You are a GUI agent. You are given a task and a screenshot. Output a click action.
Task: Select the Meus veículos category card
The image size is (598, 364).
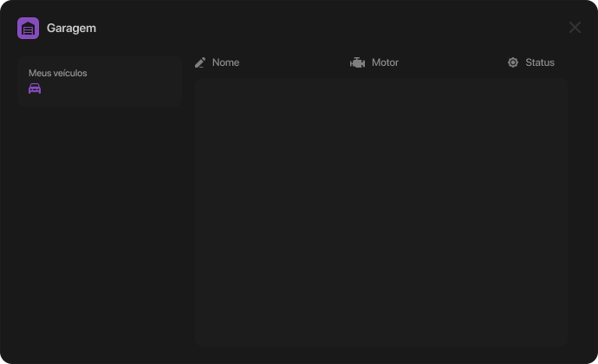tap(99, 81)
